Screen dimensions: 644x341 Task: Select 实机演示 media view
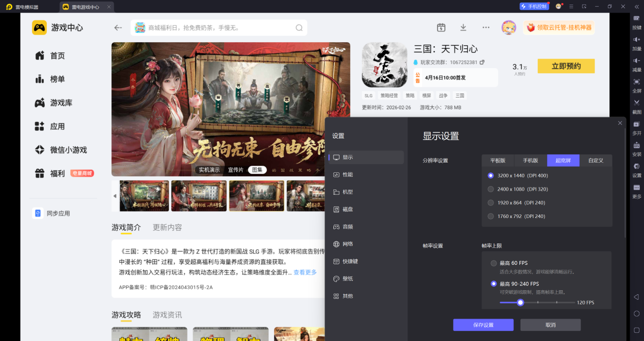point(209,170)
